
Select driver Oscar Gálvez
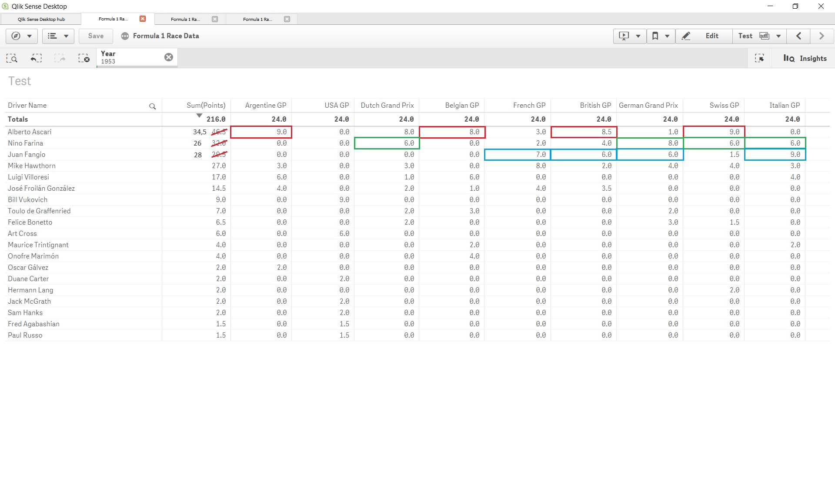(28, 268)
